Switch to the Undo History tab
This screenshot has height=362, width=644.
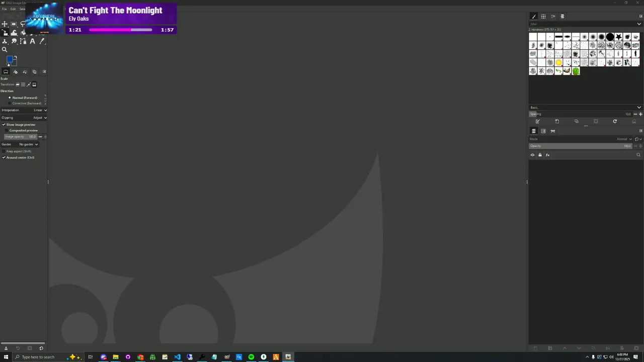25,72
